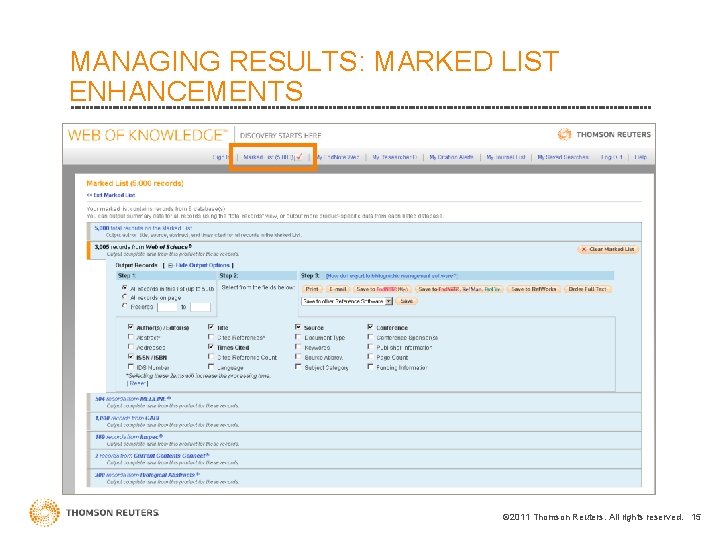The image size is (720, 540).
Task: Open Save to other Reference Software dropdown
Action: [347, 302]
